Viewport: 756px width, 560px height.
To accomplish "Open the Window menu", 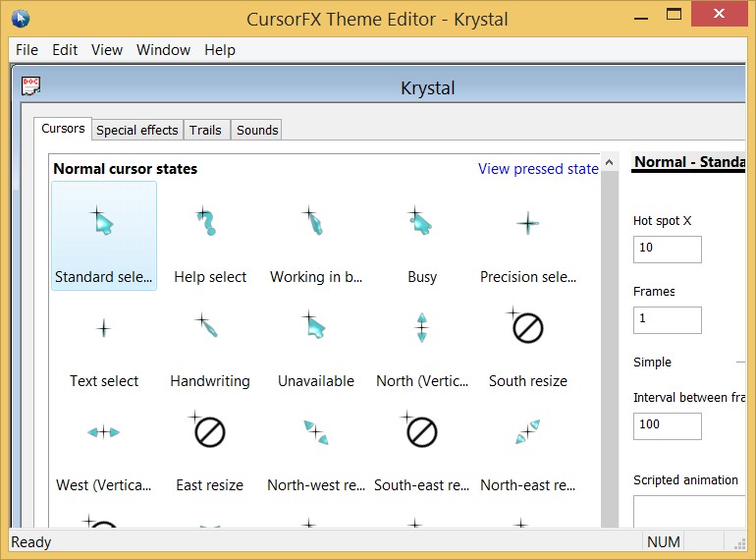I will tap(163, 50).
